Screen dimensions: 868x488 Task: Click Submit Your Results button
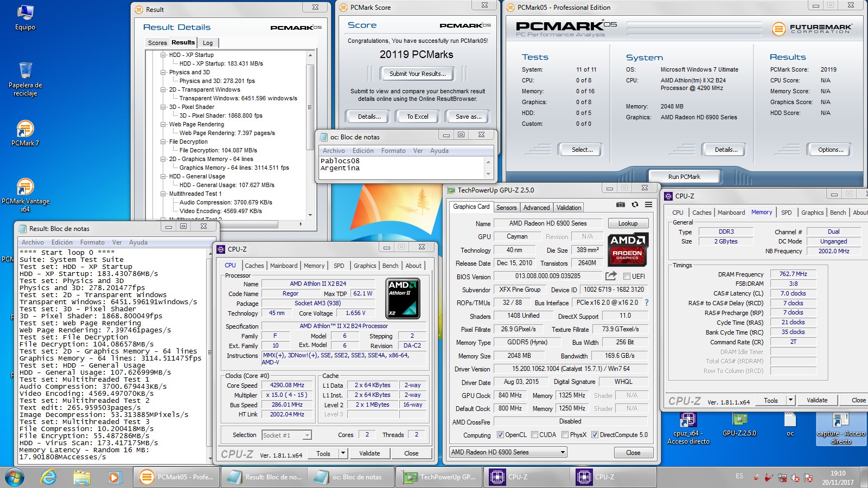pyautogui.click(x=417, y=74)
